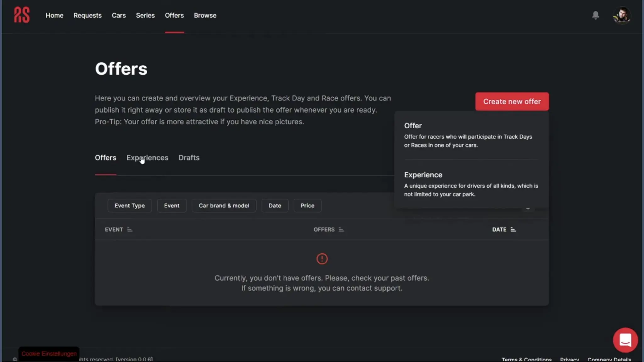Open the user profile avatar
Image resolution: width=644 pixels, height=362 pixels.
tap(622, 15)
